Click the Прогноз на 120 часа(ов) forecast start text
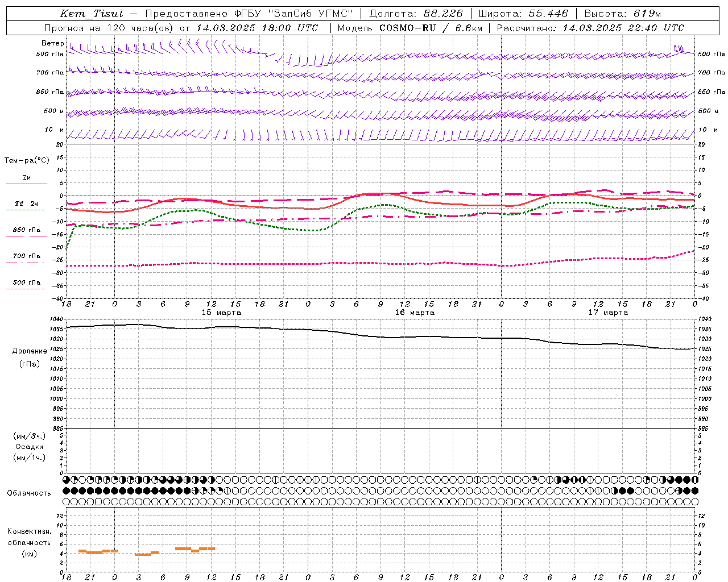This screenshot has width=728, height=582. coord(181,28)
